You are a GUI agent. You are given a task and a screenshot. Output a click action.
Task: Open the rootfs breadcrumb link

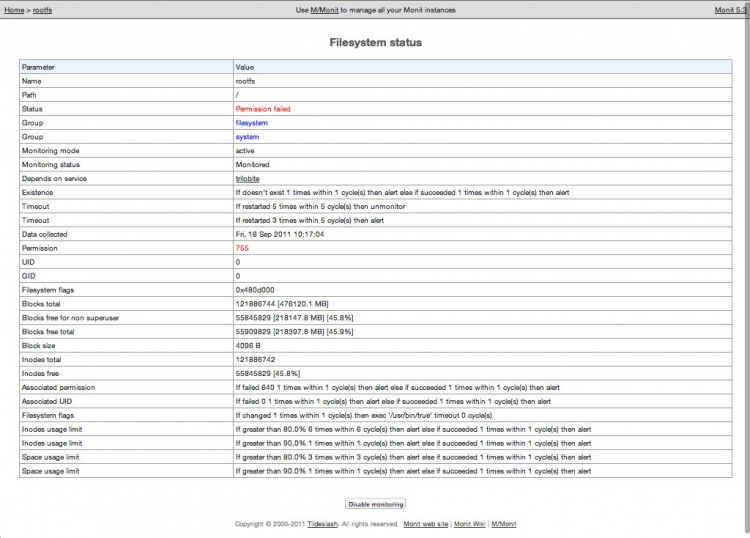click(42, 10)
